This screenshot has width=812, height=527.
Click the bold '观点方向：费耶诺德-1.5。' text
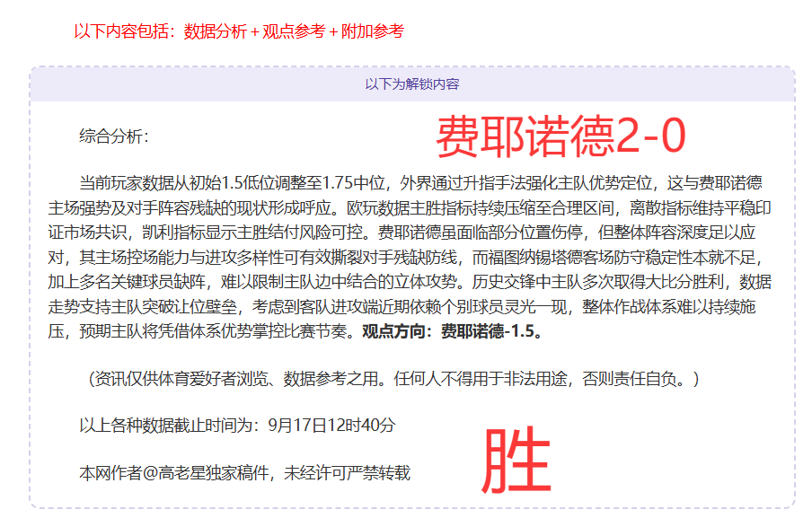(x=453, y=331)
